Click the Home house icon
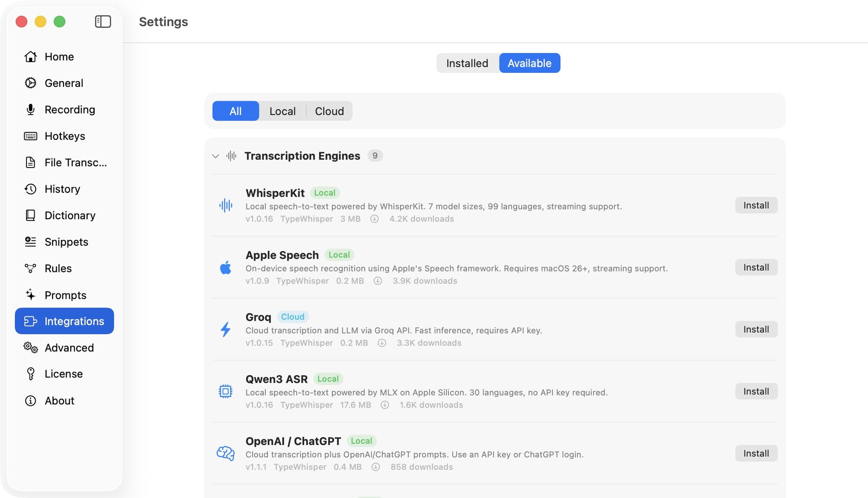The width and height of the screenshot is (868, 498). (x=30, y=56)
